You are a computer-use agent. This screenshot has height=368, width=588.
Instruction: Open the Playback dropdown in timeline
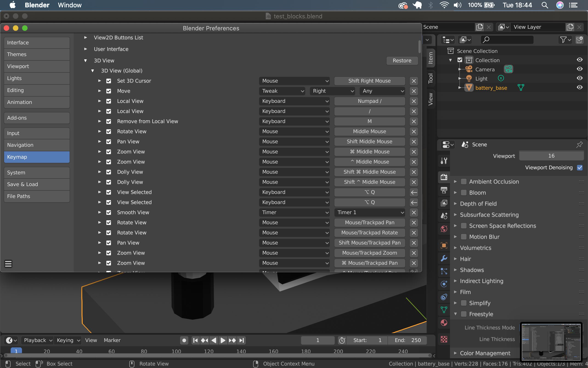pos(37,340)
